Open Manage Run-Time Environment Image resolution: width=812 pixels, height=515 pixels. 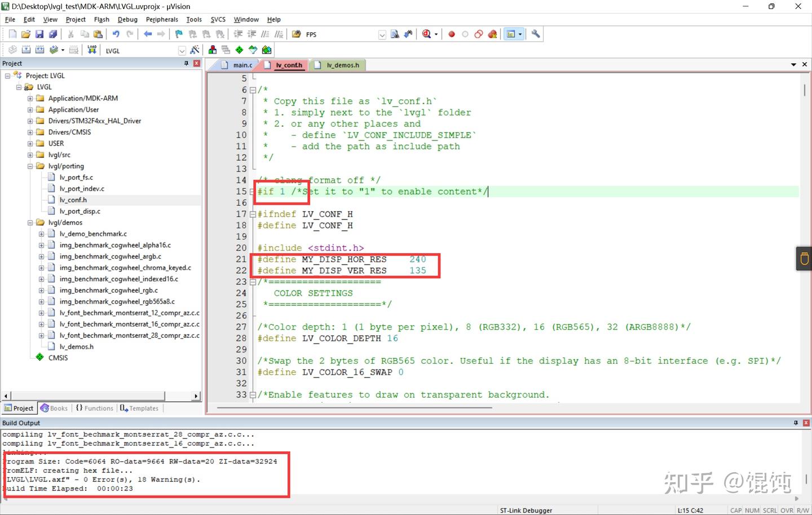(x=239, y=50)
